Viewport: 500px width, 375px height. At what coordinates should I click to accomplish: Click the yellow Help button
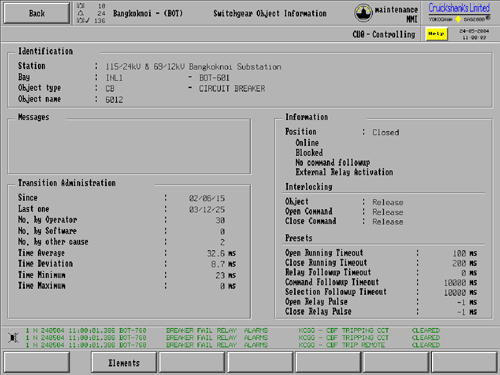[436, 34]
